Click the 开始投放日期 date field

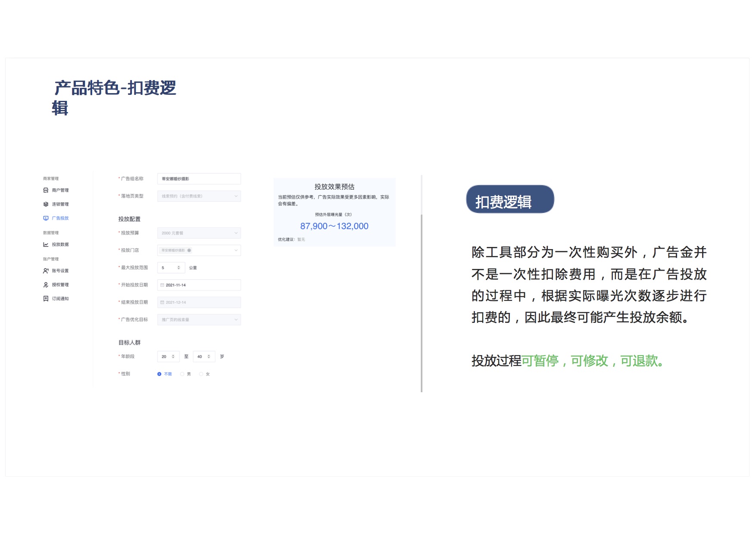click(x=199, y=285)
